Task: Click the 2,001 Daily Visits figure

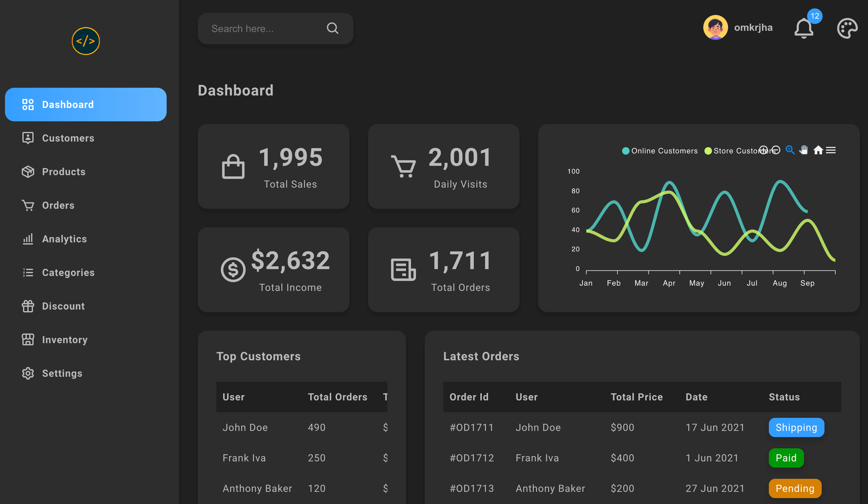Action: tap(460, 157)
